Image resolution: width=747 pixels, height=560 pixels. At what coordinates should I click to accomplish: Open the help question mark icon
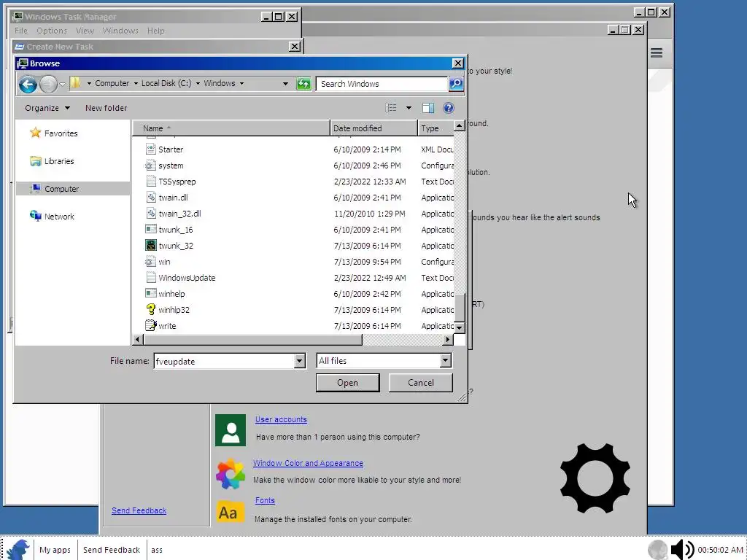[449, 108]
